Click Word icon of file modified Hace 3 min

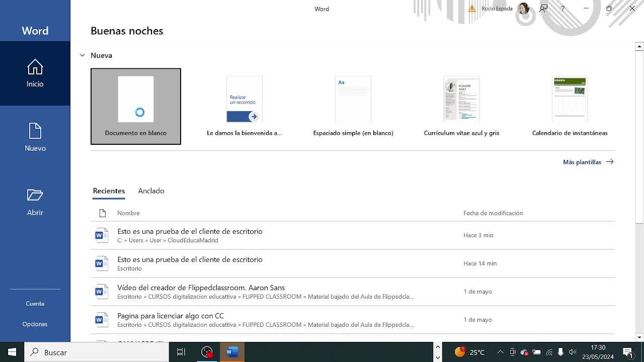pos(102,235)
